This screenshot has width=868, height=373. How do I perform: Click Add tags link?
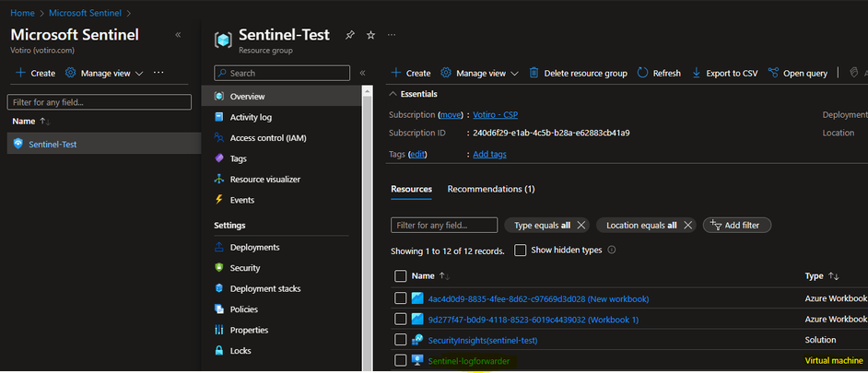489,155
